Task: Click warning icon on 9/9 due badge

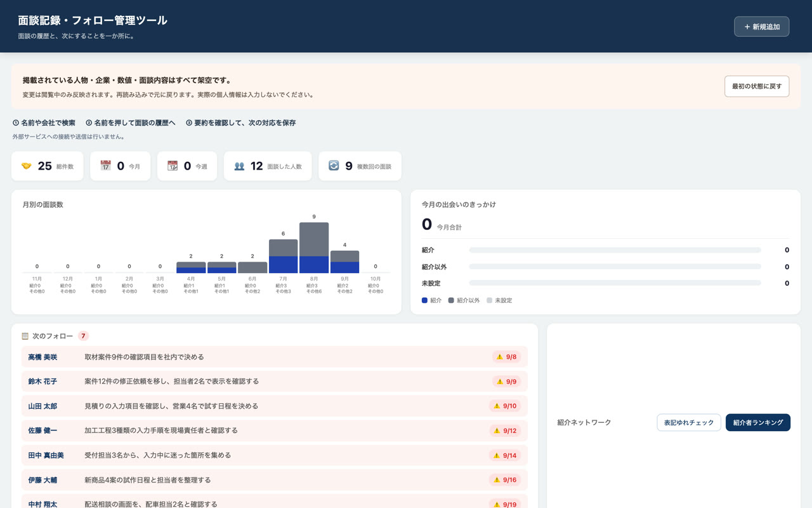Action: point(499,382)
